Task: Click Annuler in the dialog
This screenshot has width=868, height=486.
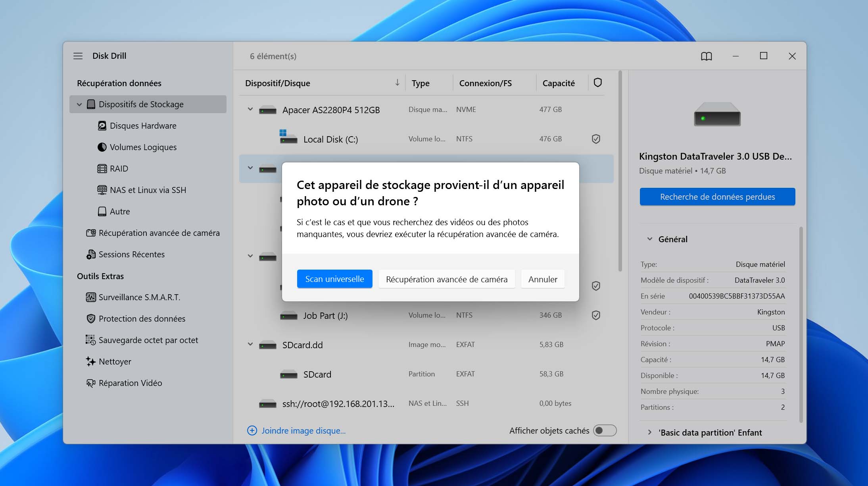Action: (543, 279)
